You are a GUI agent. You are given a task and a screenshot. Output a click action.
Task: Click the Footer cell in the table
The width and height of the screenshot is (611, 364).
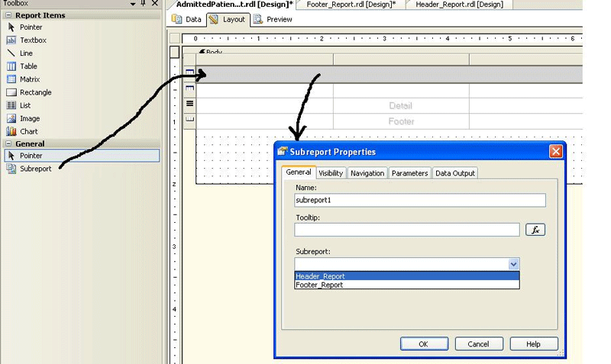401,121
